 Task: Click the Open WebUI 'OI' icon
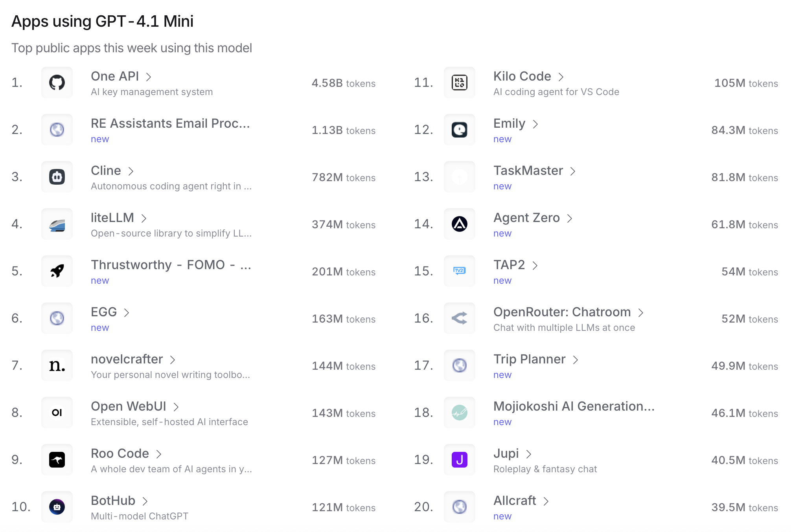pyautogui.click(x=57, y=413)
